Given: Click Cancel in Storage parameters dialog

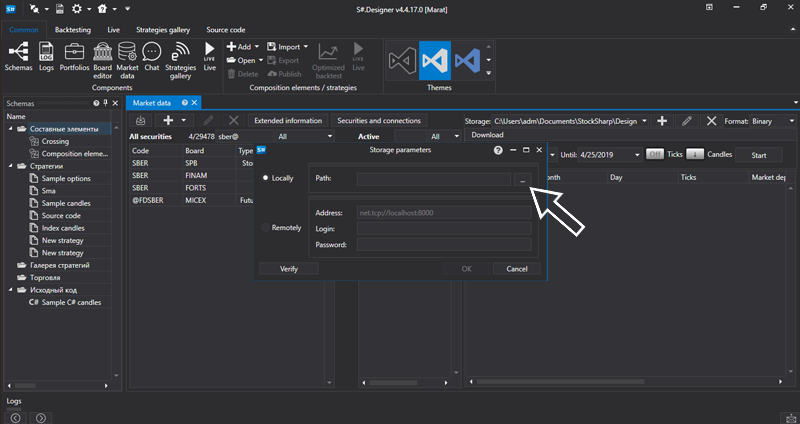Looking at the screenshot, I should point(517,268).
